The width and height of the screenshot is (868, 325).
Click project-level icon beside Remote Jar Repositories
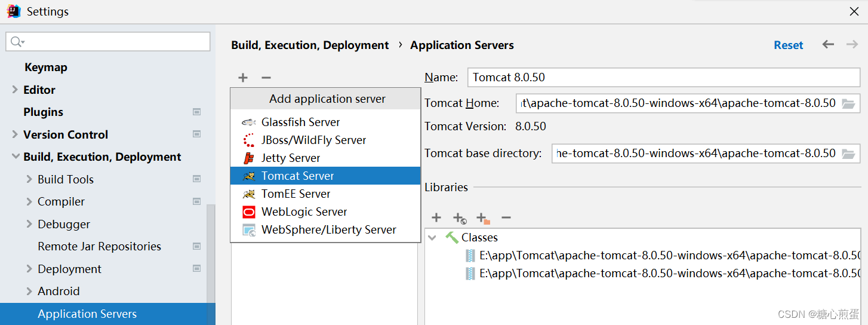(x=197, y=246)
